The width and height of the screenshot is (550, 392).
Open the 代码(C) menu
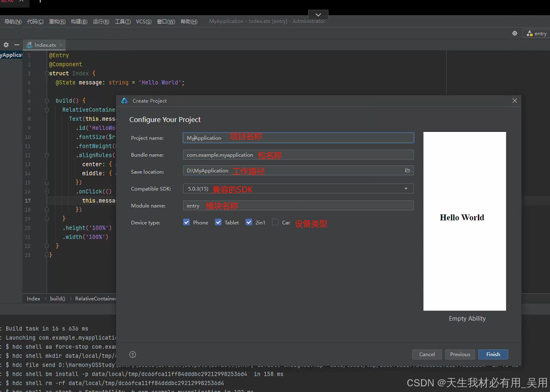(36, 21)
